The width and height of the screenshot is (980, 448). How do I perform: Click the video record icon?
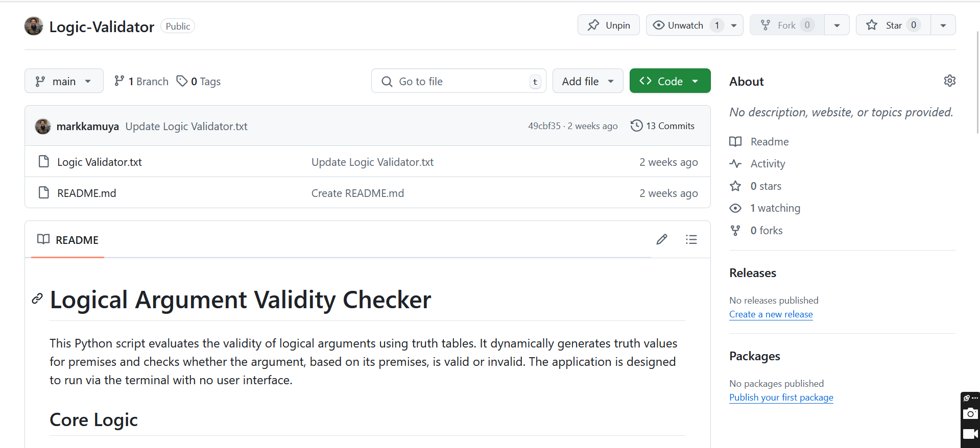click(x=970, y=434)
